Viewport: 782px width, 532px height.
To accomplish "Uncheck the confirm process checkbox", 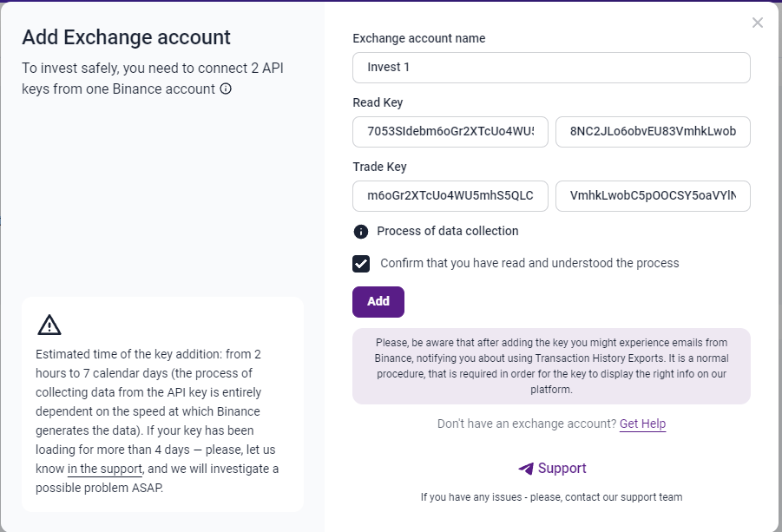I will (x=361, y=263).
